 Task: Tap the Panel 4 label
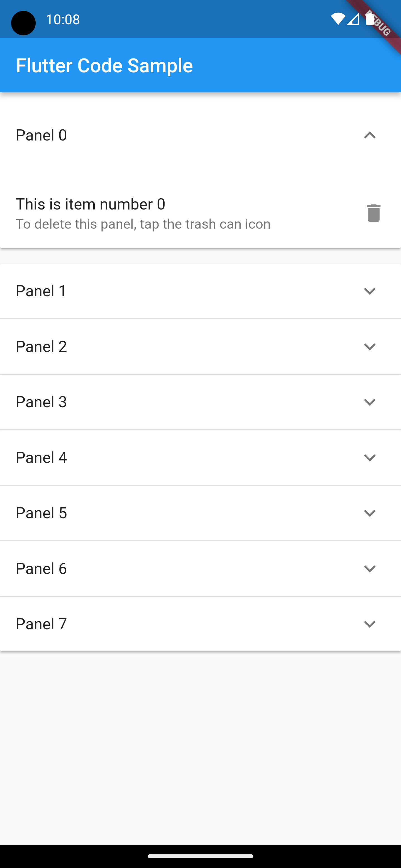[41, 458]
